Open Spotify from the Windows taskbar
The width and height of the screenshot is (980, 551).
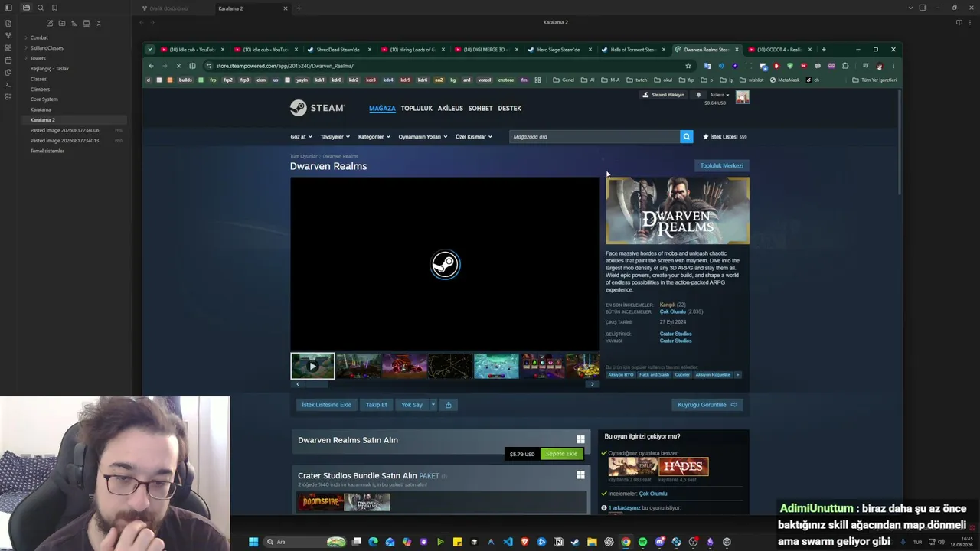coord(642,542)
